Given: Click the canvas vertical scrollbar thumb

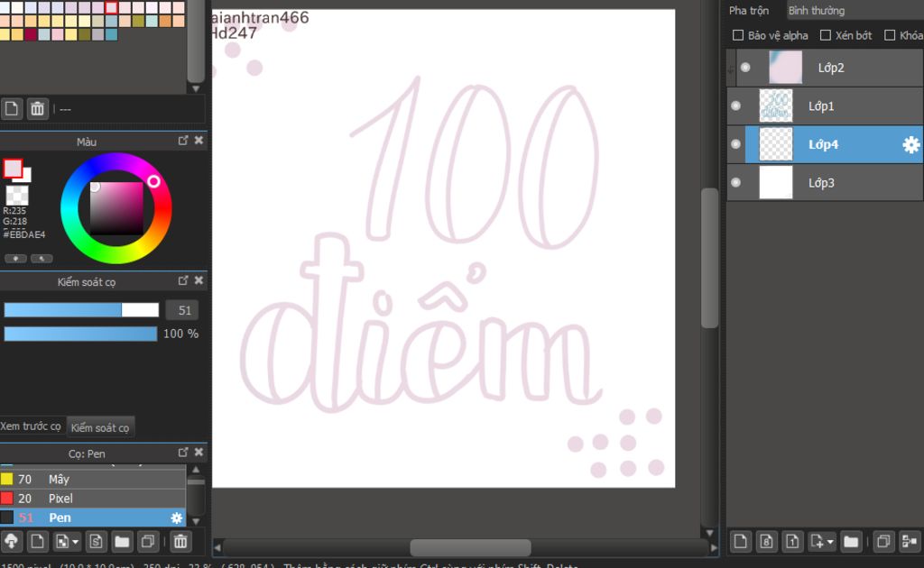Looking at the screenshot, I should point(709,258).
